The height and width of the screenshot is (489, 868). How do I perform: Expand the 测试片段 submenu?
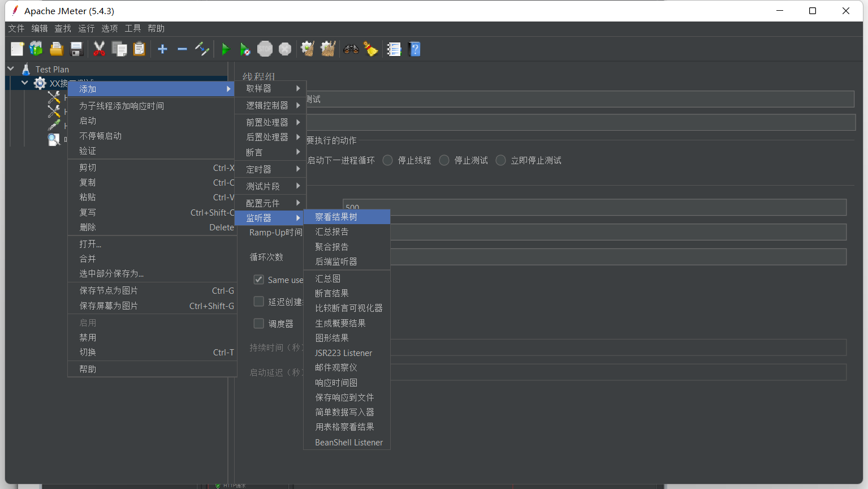[270, 186]
